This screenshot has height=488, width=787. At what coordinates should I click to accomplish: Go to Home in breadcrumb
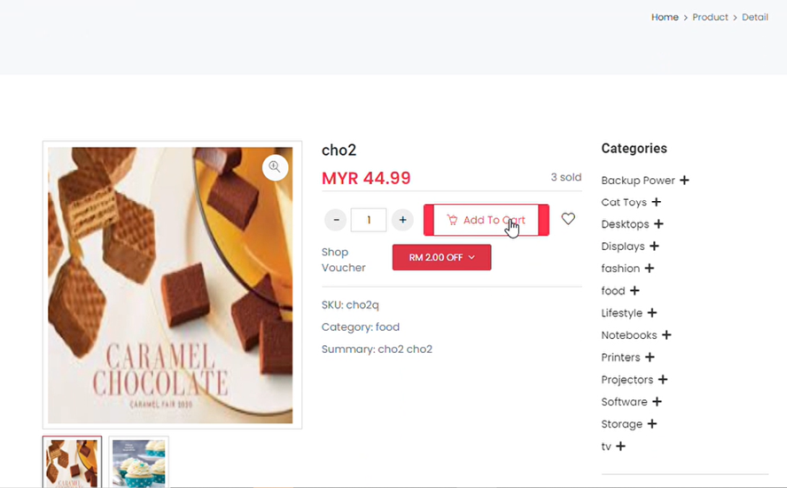pyautogui.click(x=665, y=17)
